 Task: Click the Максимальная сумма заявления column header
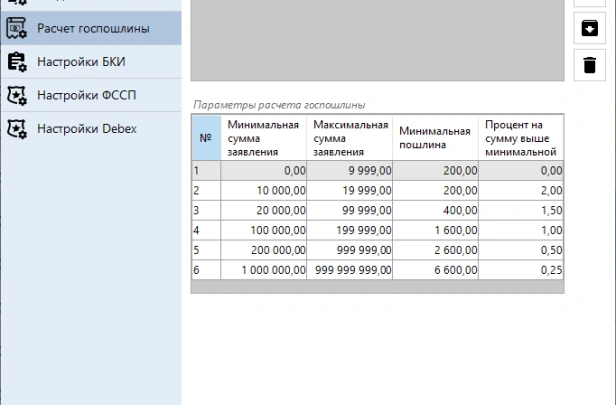pyautogui.click(x=351, y=138)
